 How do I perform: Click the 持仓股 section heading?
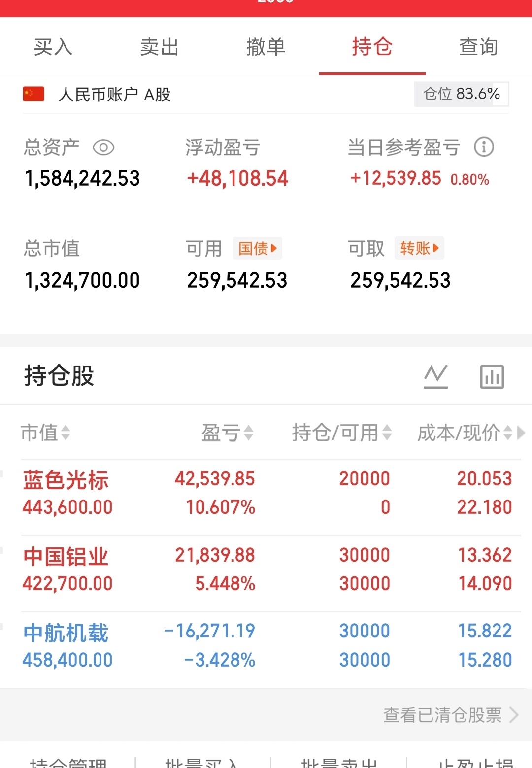[x=59, y=375]
